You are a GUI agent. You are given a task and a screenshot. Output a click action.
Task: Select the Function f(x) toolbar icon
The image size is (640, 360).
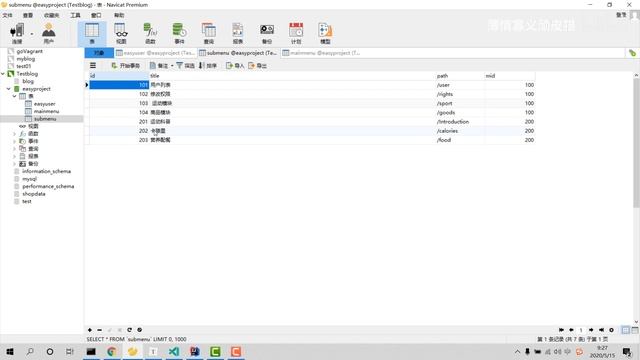tap(150, 33)
